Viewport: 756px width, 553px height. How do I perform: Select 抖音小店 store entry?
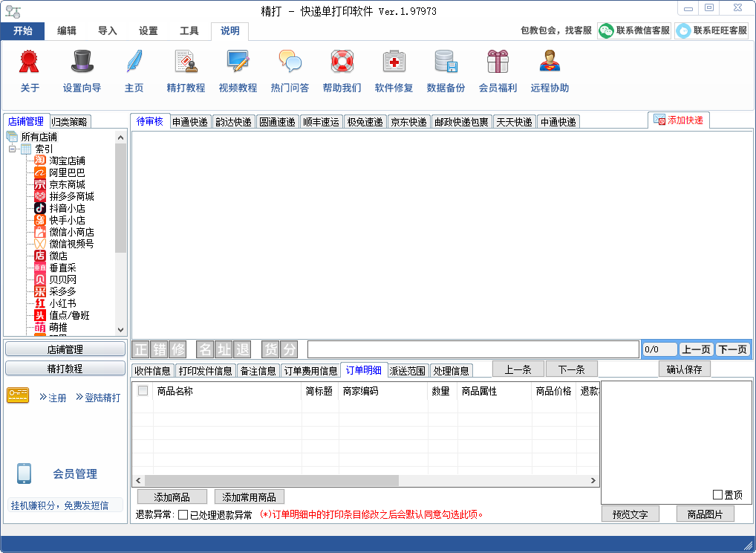[x=67, y=208]
